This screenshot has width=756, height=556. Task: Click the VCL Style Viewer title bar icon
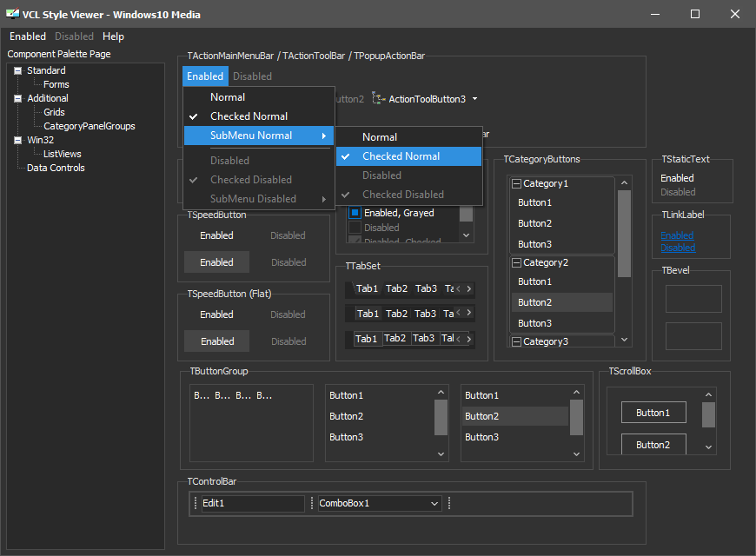click(12, 14)
